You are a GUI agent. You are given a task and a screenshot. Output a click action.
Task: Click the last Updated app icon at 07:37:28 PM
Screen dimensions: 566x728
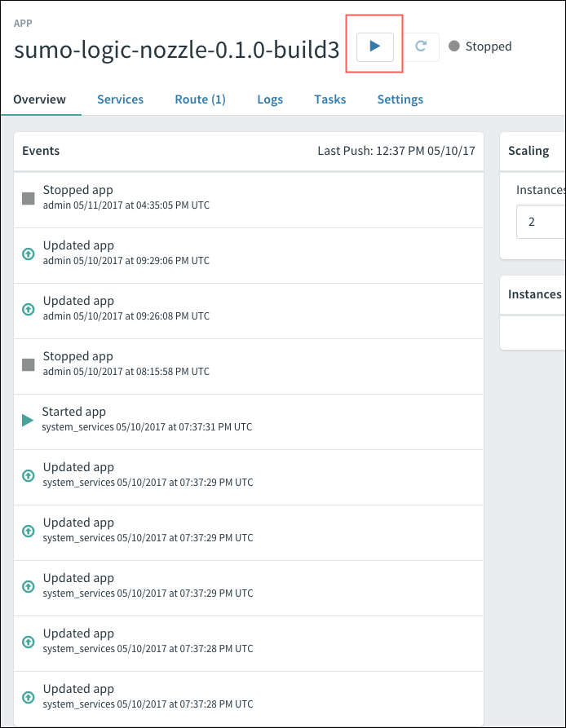(29, 697)
